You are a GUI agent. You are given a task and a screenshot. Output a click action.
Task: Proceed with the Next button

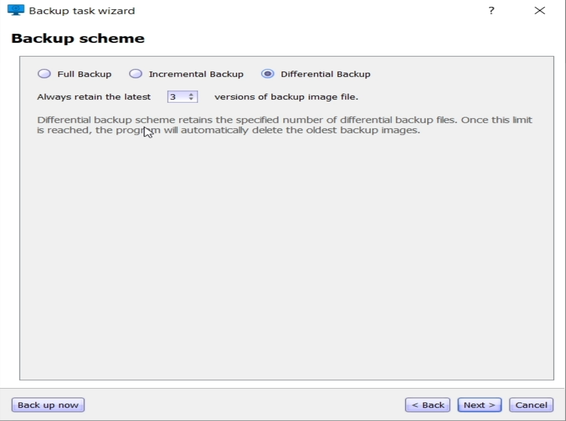point(479,405)
